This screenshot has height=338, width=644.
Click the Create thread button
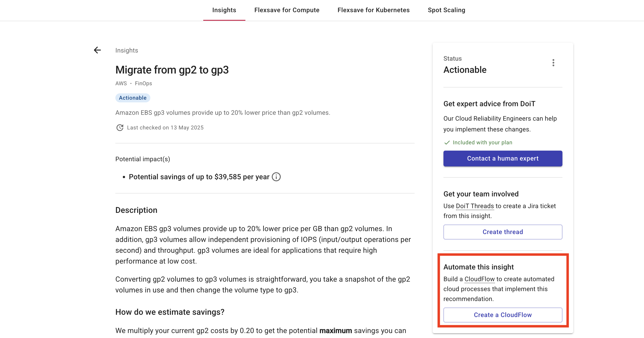(502, 232)
